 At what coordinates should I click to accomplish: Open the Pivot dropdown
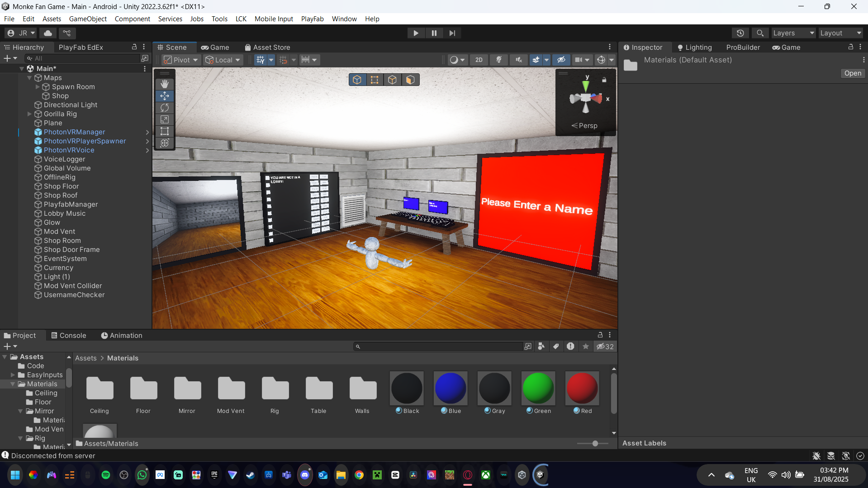(181, 60)
